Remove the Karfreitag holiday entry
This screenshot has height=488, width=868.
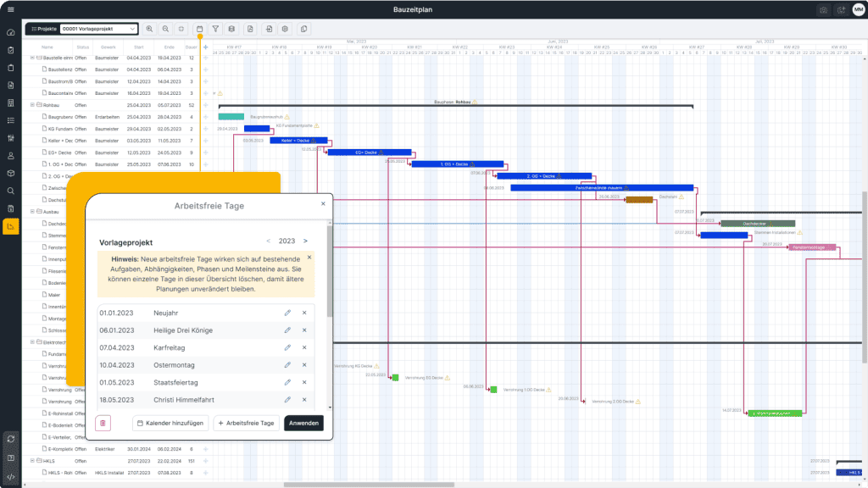point(304,347)
